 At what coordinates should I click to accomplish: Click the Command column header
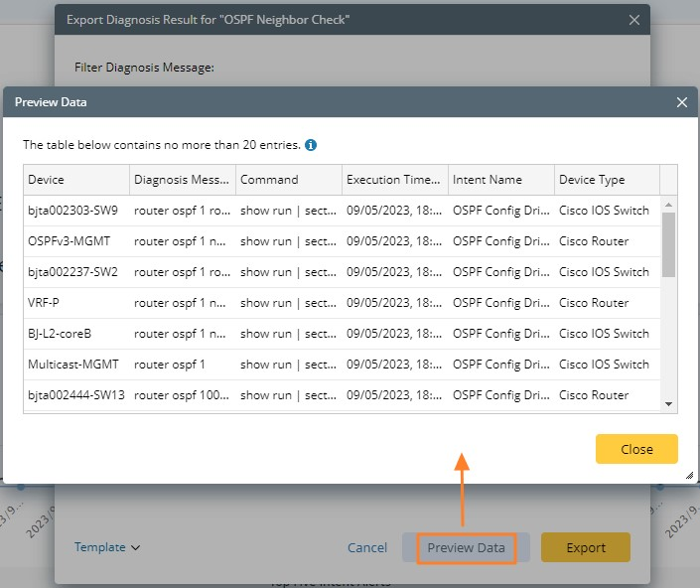(x=289, y=180)
